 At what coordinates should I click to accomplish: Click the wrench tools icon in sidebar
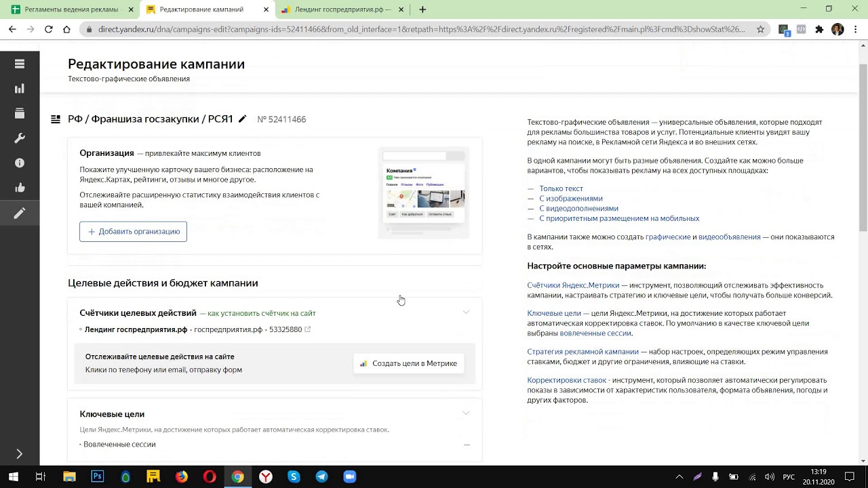[19, 138]
